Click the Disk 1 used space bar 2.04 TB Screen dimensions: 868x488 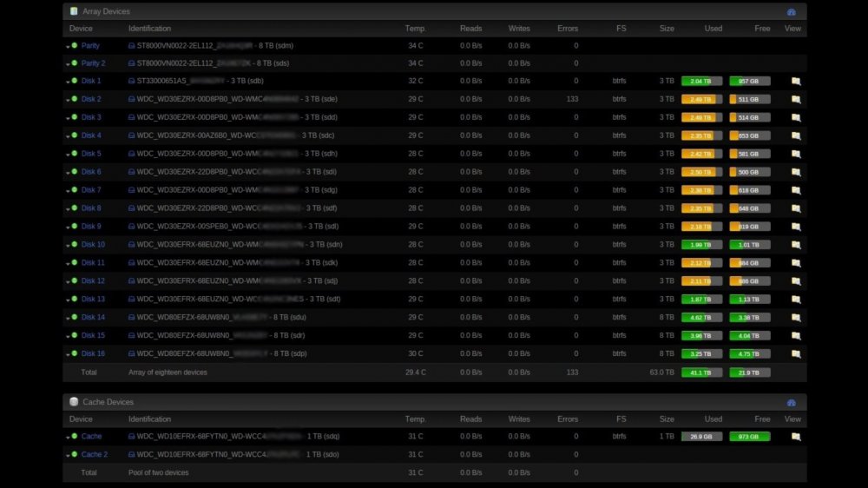point(701,81)
